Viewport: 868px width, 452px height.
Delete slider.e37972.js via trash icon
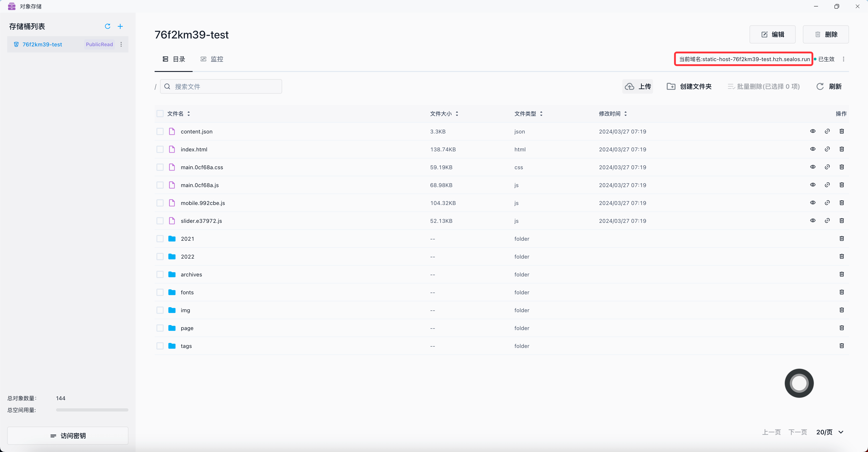(x=842, y=221)
